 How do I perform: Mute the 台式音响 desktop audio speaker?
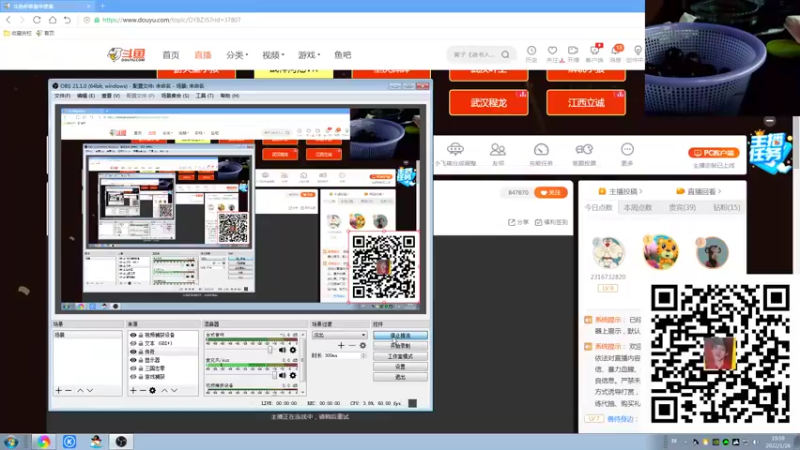[282, 350]
